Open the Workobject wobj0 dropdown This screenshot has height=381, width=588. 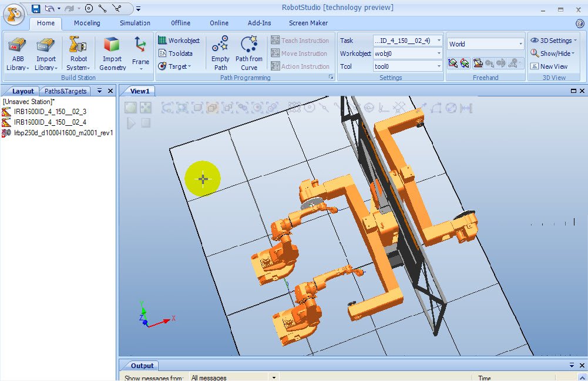point(439,54)
